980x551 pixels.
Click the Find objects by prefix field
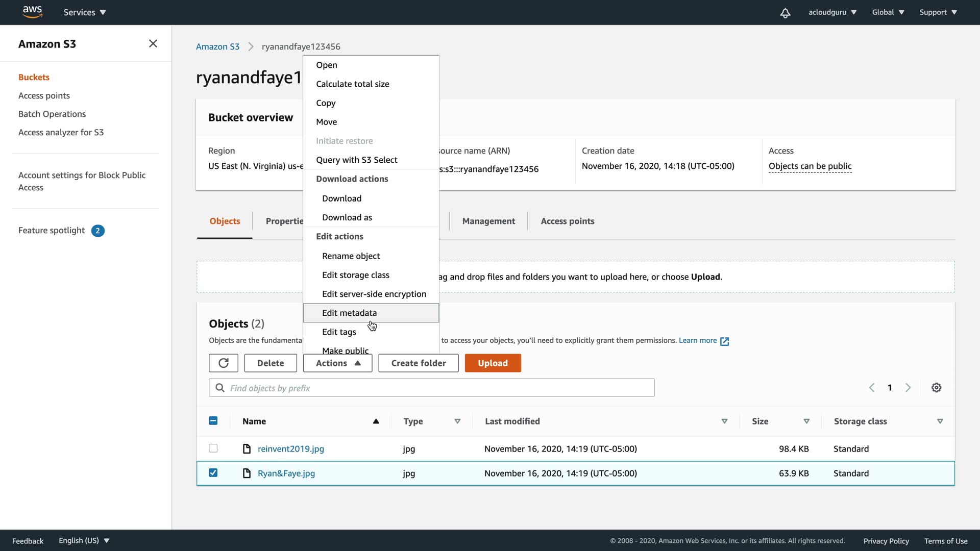coord(431,388)
